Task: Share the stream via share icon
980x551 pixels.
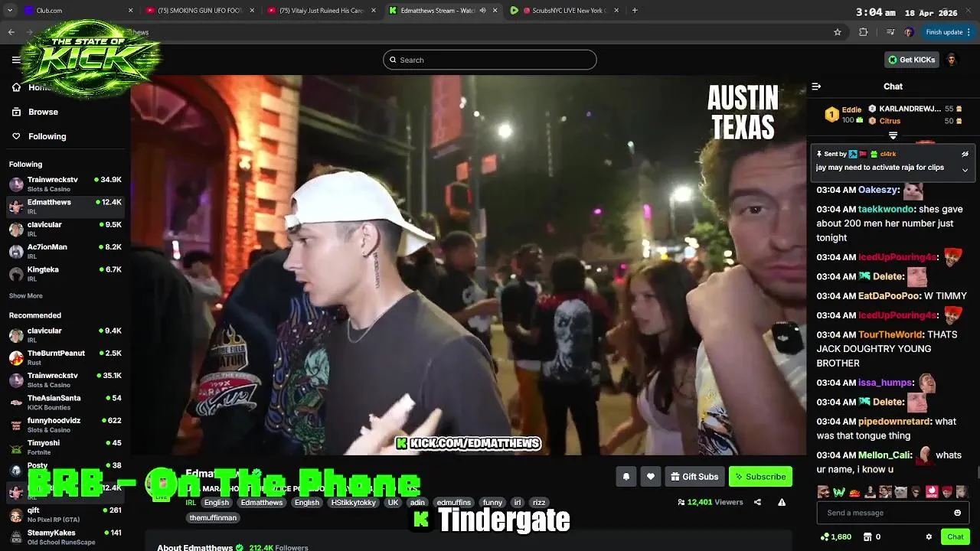Action: click(x=757, y=502)
